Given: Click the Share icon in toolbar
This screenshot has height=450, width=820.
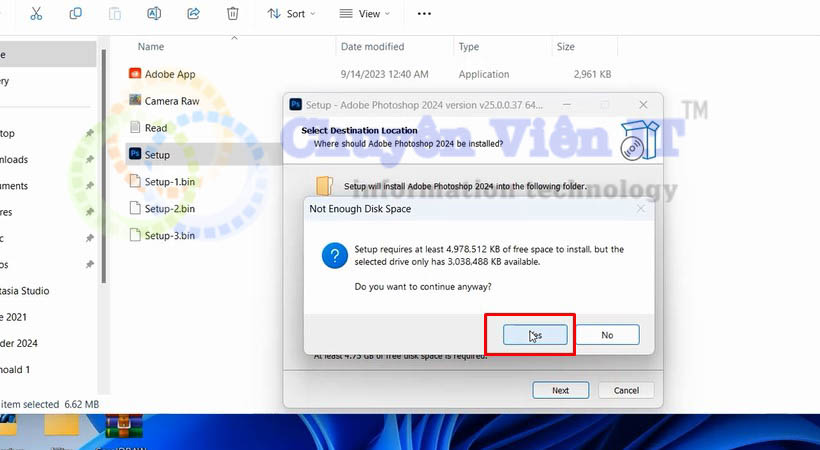Looking at the screenshot, I should (194, 13).
